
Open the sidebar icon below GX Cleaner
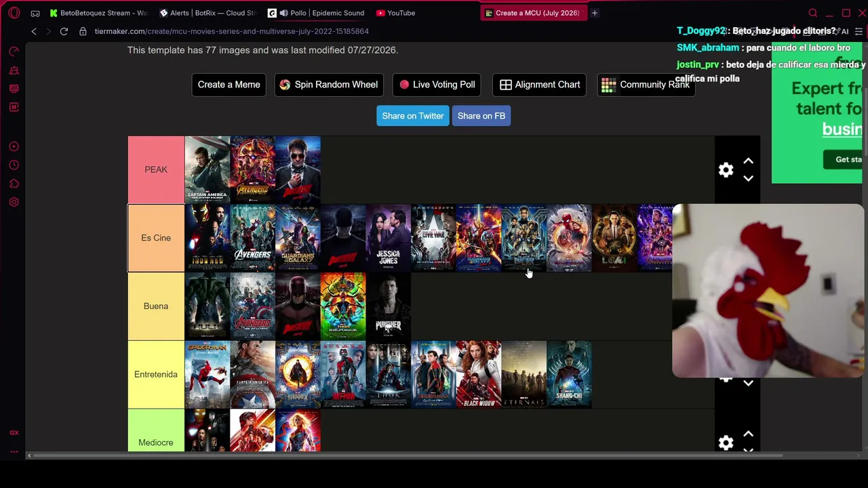pos(14,89)
